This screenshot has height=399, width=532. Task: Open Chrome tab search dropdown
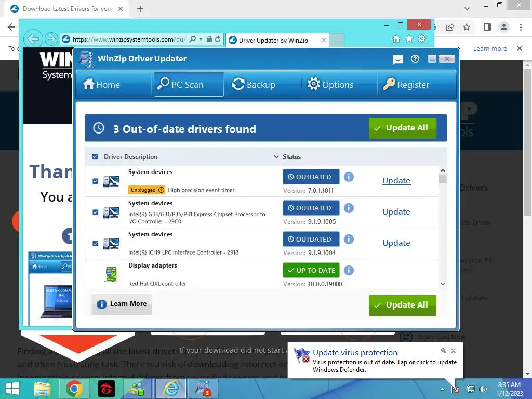467,9
